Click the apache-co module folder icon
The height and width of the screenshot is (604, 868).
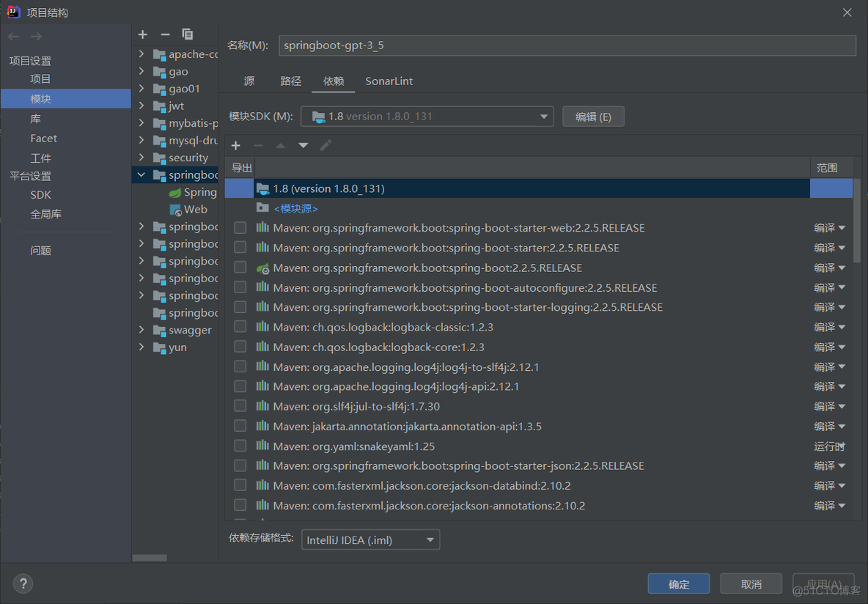click(x=159, y=54)
